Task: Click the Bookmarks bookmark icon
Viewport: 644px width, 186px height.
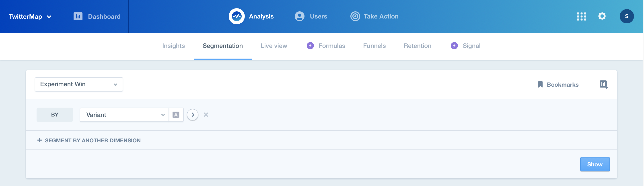Action: coord(540,85)
